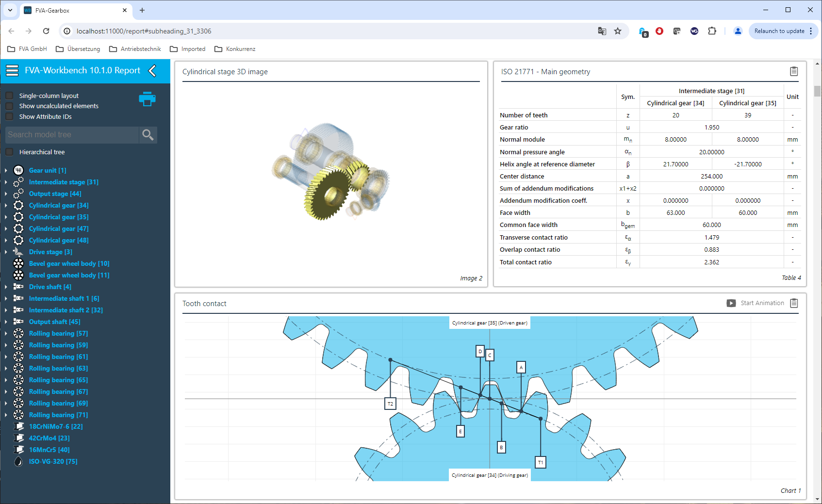
Task: Copy the ISO 21771 table via clipboard icon
Action: (x=794, y=71)
